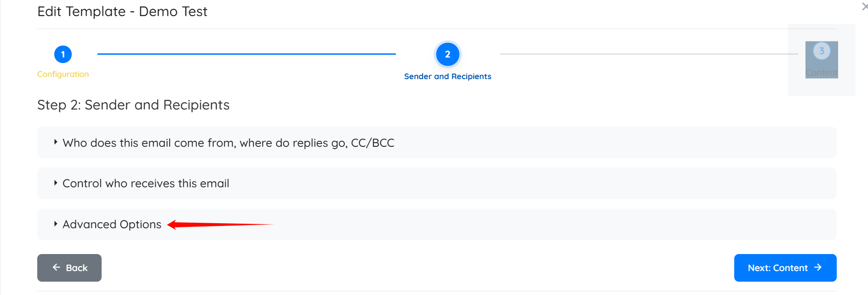
Task: Open 'Control who receives this email' section
Action: coord(146,184)
